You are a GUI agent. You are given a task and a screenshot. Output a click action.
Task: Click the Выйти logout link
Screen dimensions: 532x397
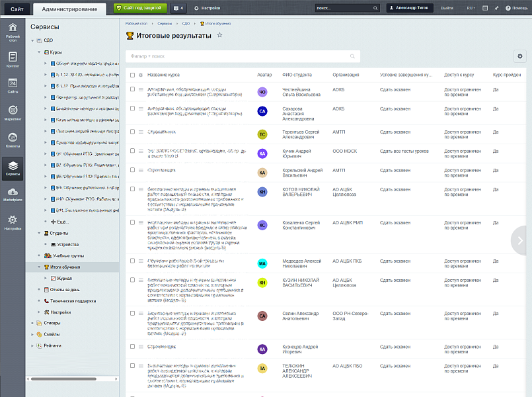(447, 8)
